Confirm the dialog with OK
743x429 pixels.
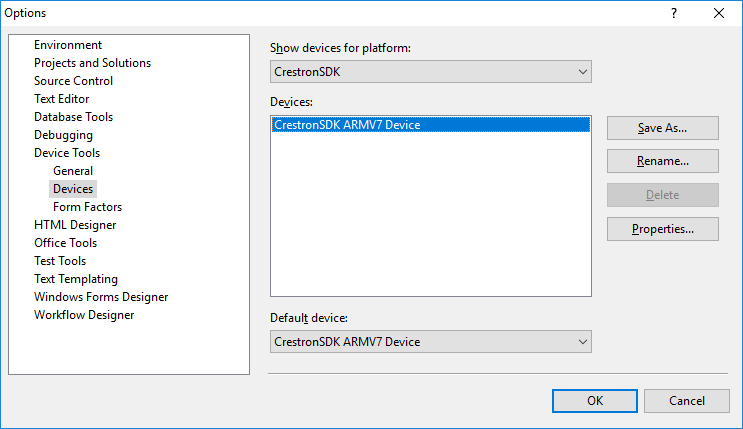click(x=594, y=400)
